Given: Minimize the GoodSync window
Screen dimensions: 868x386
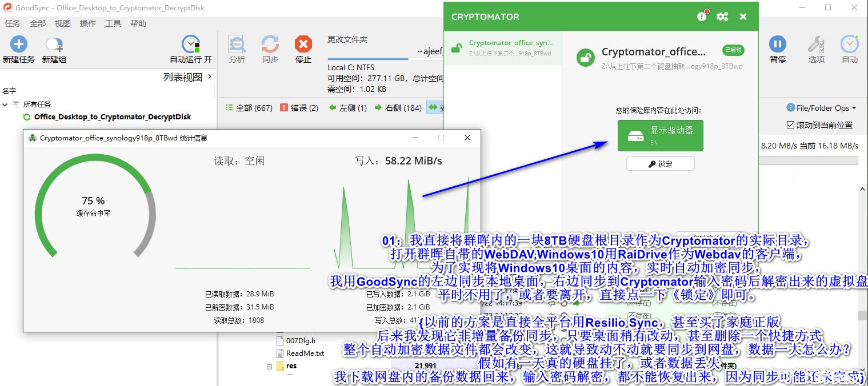Looking at the screenshot, I should (802, 7).
